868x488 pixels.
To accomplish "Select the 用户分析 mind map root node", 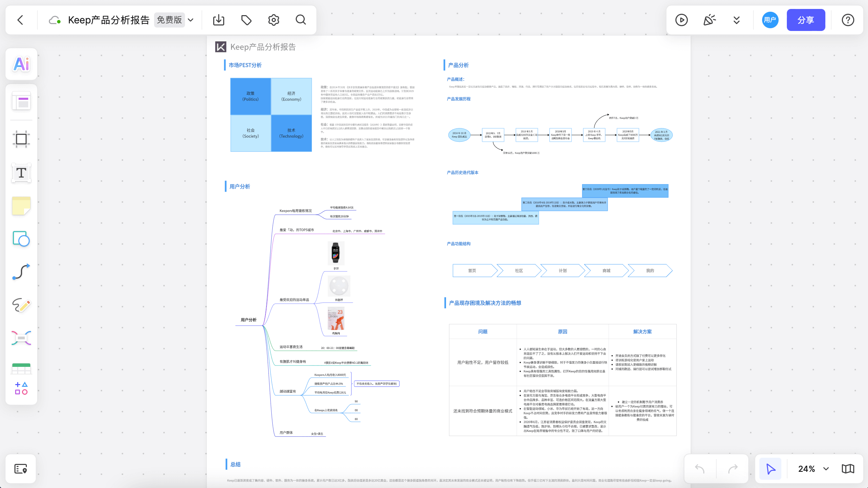I will [249, 320].
